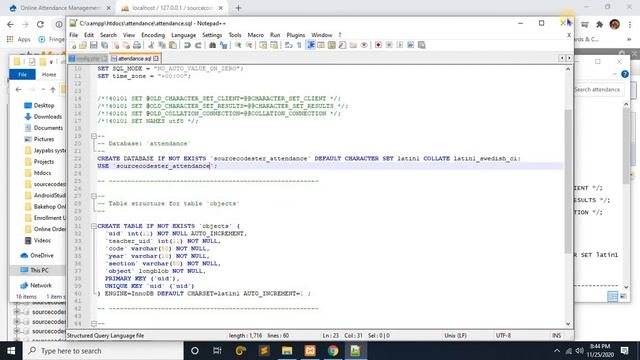Click the Unix (LF) status bar field
Viewport: 640px width, 360px height.
pyautogui.click(x=455, y=336)
